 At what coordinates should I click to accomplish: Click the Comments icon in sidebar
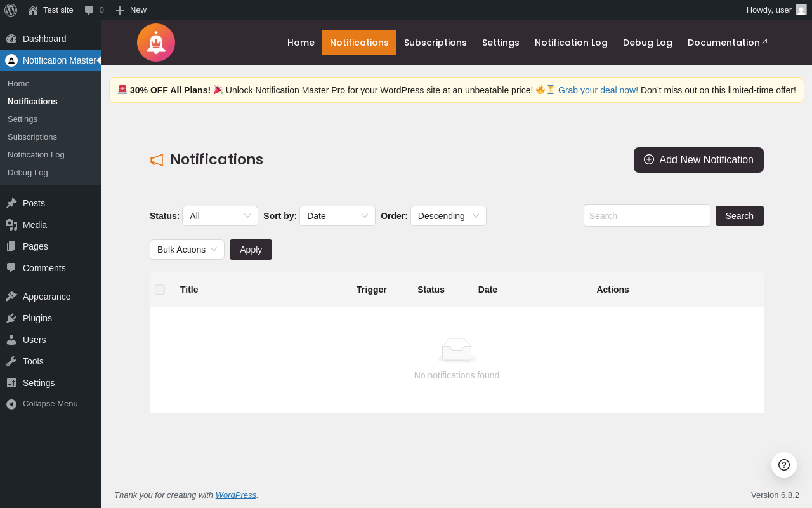click(11, 268)
